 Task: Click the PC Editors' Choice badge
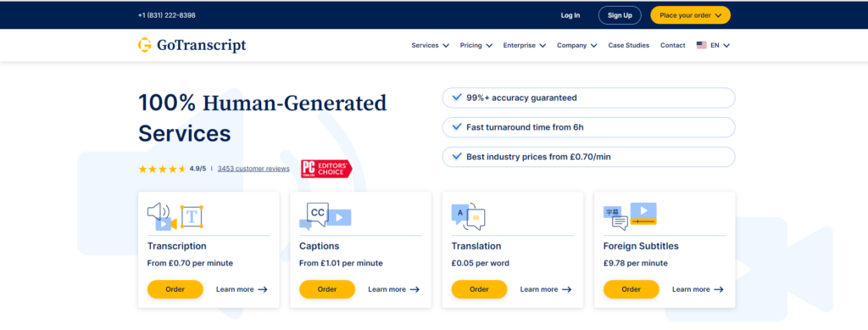tap(326, 169)
